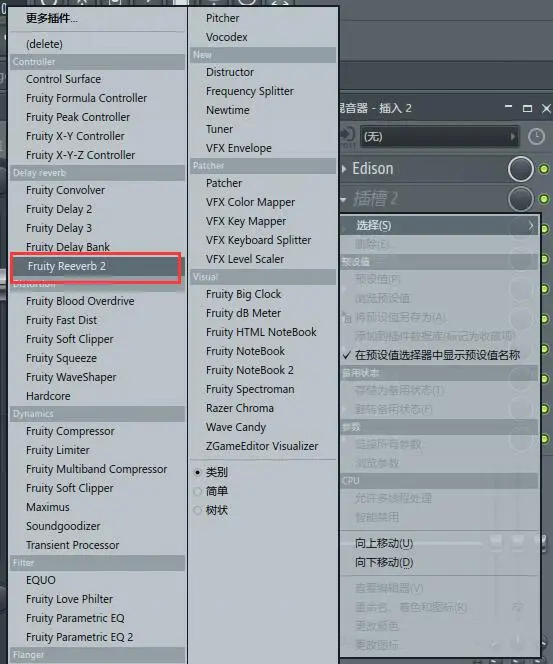Add Fruity Multiband Compressor

click(97, 469)
